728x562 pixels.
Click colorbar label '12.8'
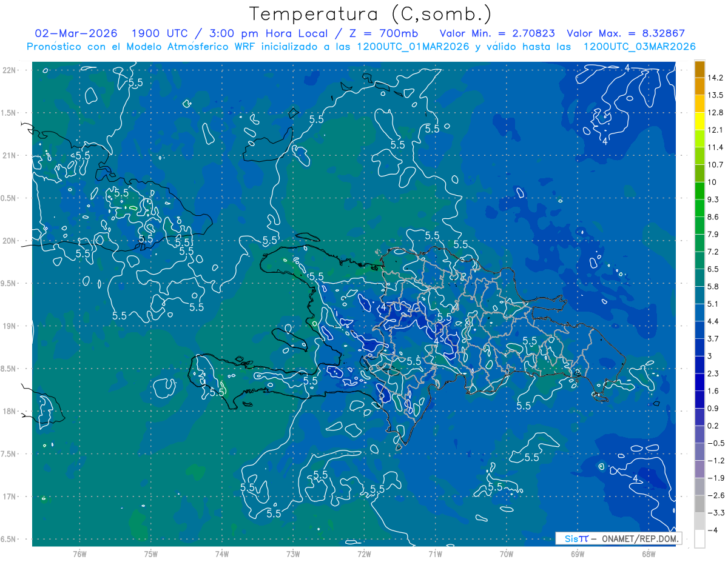(x=715, y=112)
